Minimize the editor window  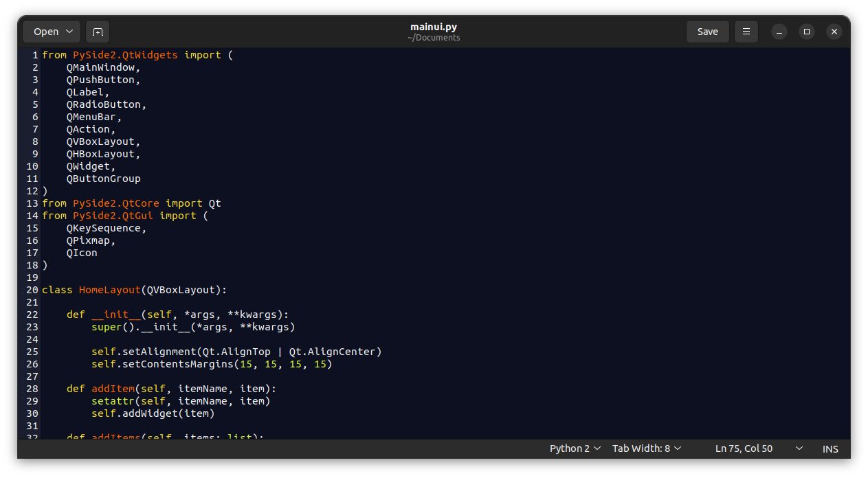(779, 32)
